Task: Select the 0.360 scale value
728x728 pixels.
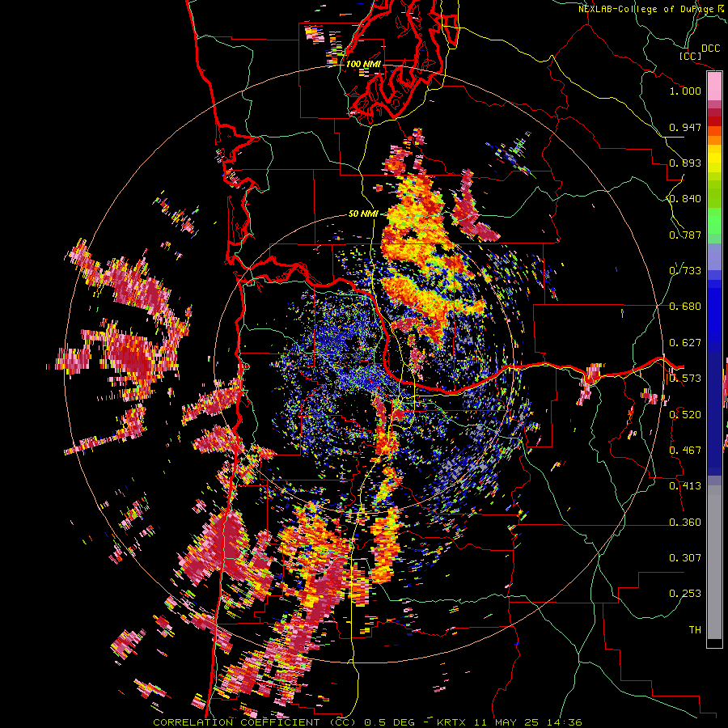Action: (685, 523)
